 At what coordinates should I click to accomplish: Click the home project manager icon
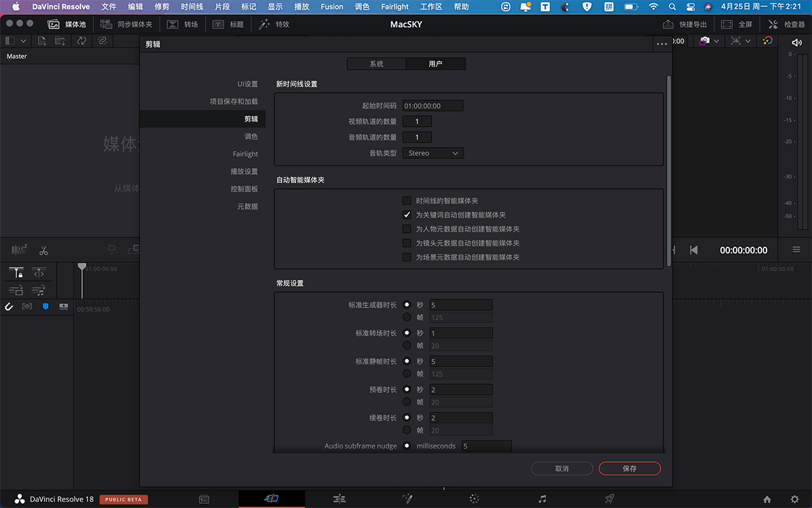point(767,499)
